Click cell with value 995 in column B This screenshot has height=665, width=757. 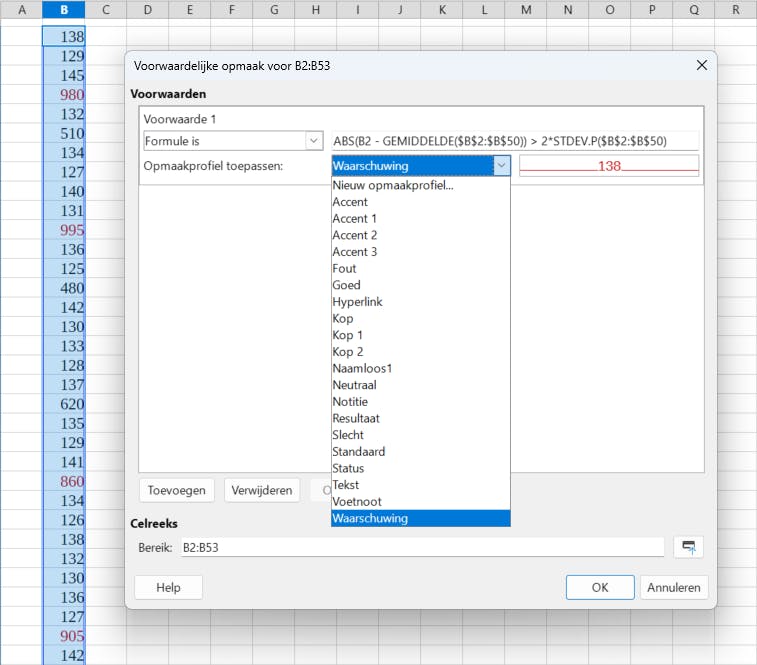coord(64,230)
